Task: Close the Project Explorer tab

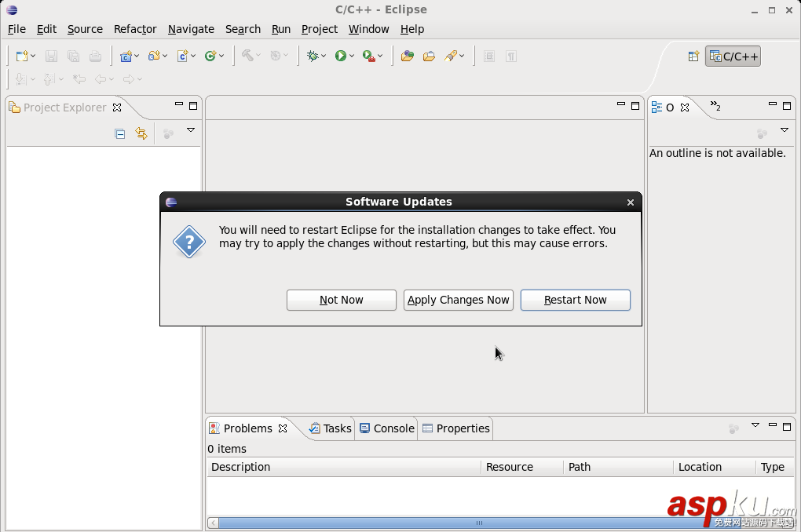Action: coord(117,107)
